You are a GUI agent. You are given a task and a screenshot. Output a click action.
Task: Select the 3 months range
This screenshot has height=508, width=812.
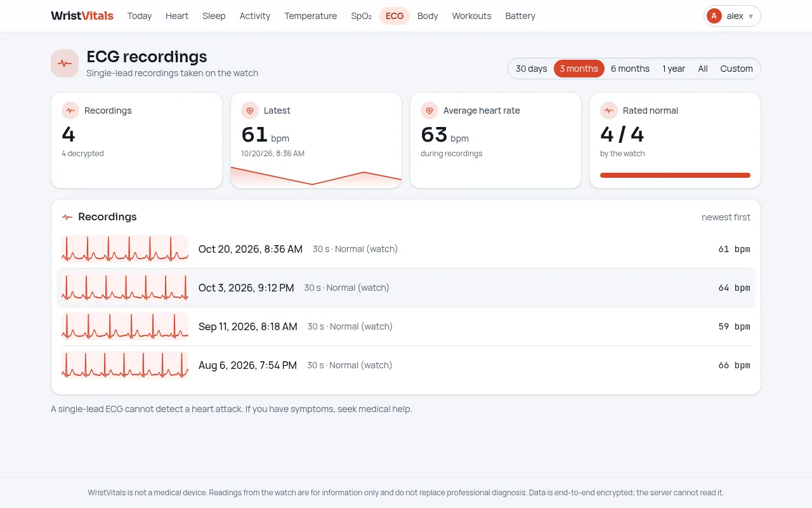click(579, 69)
